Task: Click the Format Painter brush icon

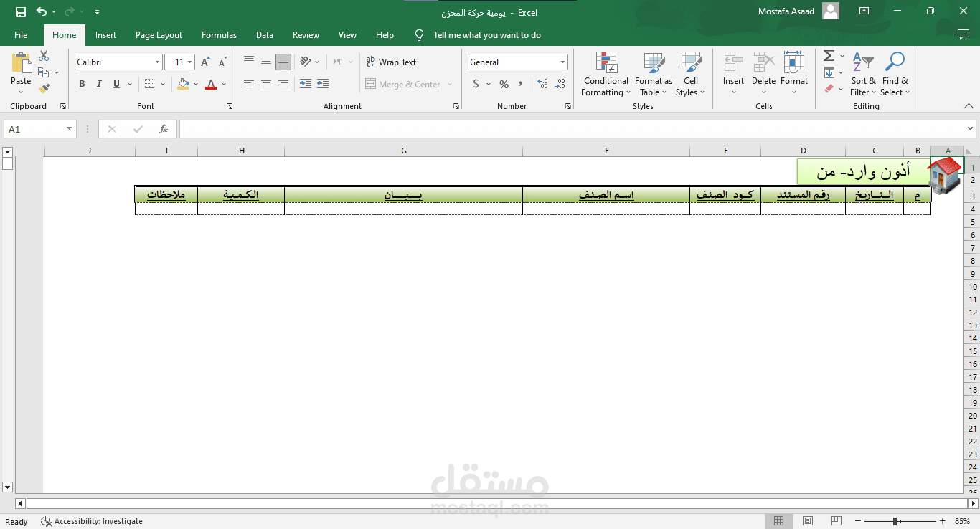Action: (x=44, y=89)
